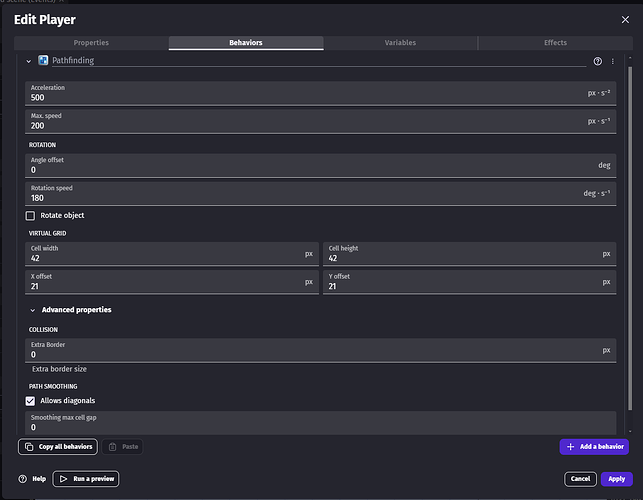Close the Edit Player dialog
Screen dimensions: 643x500
click(625, 19)
